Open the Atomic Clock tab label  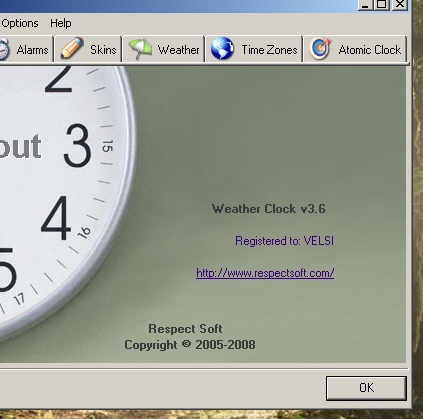click(x=370, y=50)
